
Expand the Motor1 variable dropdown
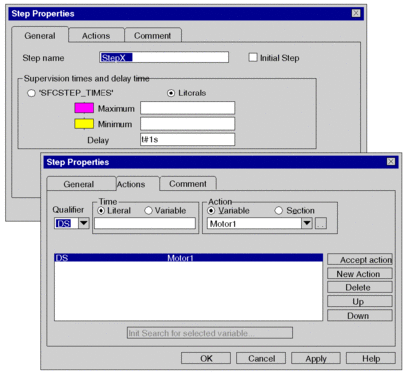coord(307,223)
